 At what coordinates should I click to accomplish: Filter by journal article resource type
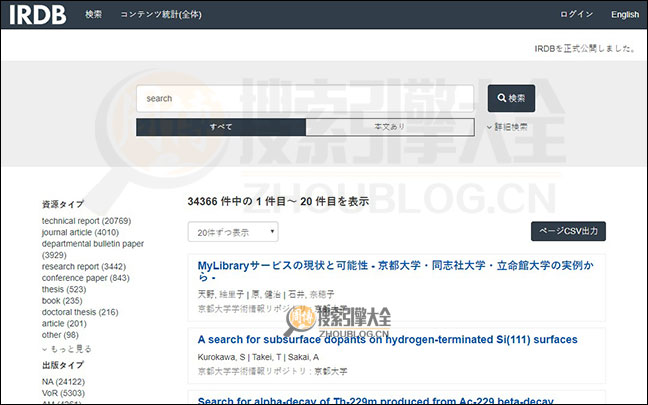(80, 232)
